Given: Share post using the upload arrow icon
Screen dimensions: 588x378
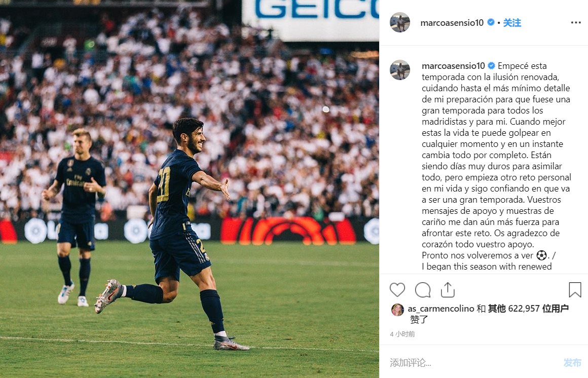Looking at the screenshot, I should point(448,290).
